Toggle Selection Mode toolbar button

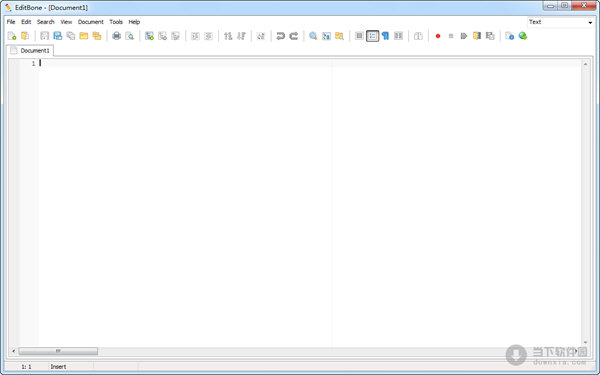click(359, 36)
